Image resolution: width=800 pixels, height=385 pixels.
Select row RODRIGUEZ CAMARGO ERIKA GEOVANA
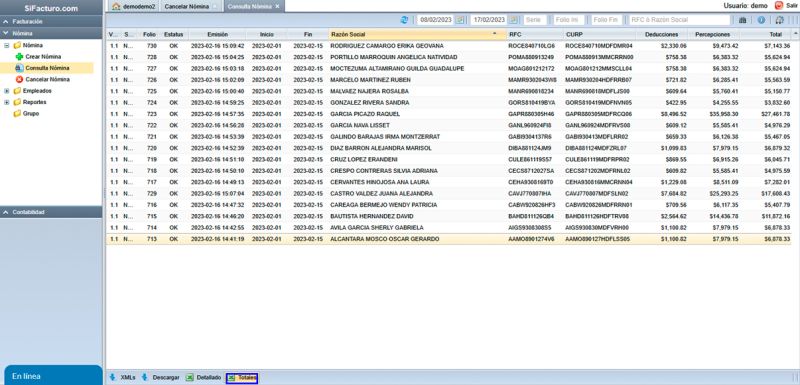(449, 46)
